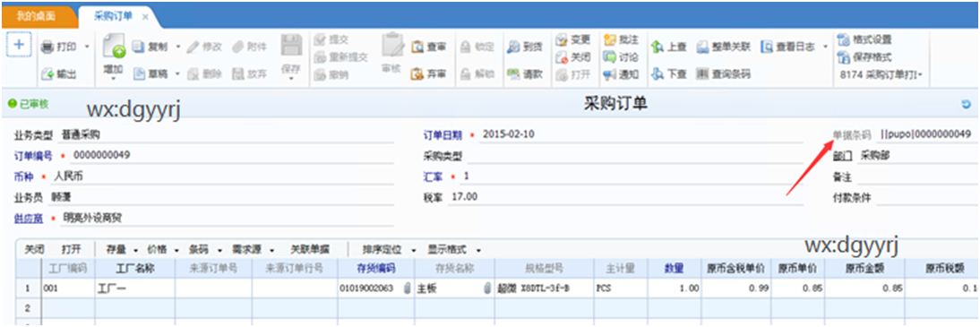The image size is (980, 327).
Task: Click the 通知 notify megaphone icon
Action: pyautogui.click(x=610, y=74)
